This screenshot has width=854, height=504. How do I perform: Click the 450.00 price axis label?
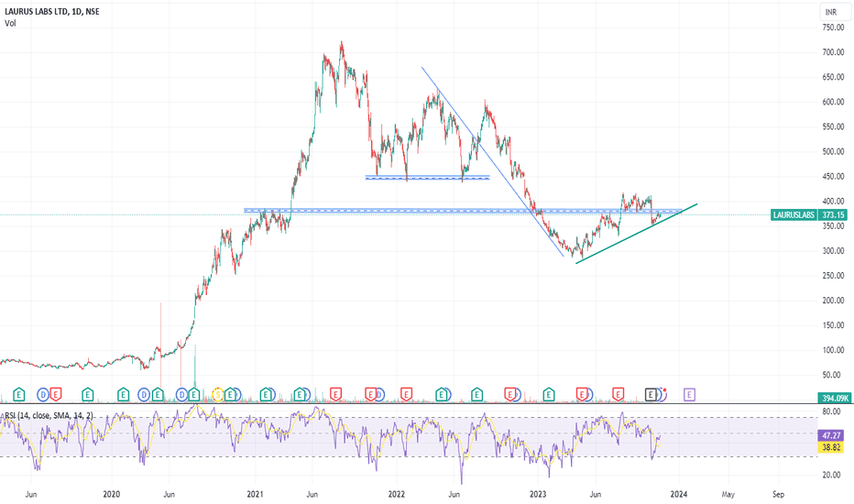(833, 177)
